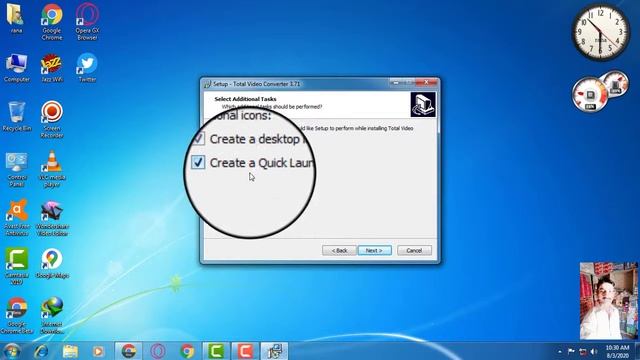Minimize the Setup - Total Video Converter window
This screenshot has width=640, height=360.
point(395,82)
